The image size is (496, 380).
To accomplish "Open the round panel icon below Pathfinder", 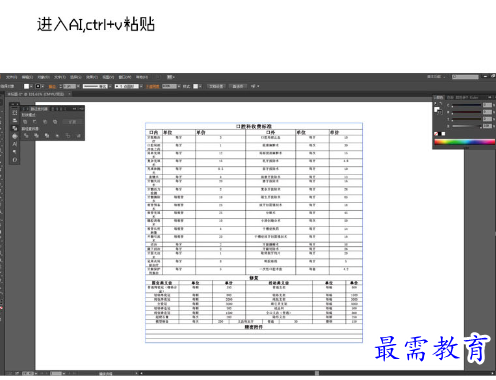I will pos(15,136).
